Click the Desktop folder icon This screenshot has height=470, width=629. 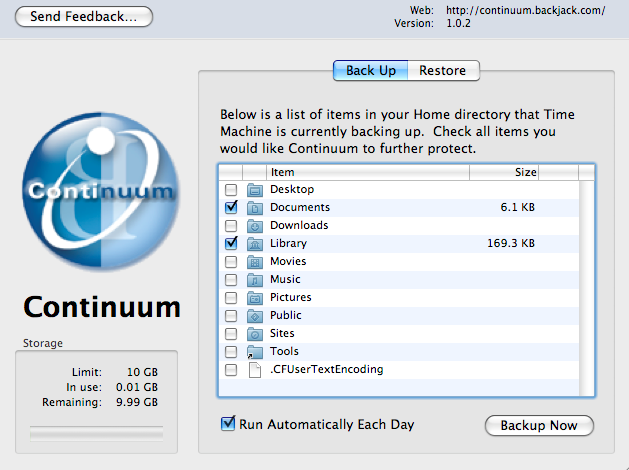(255, 189)
